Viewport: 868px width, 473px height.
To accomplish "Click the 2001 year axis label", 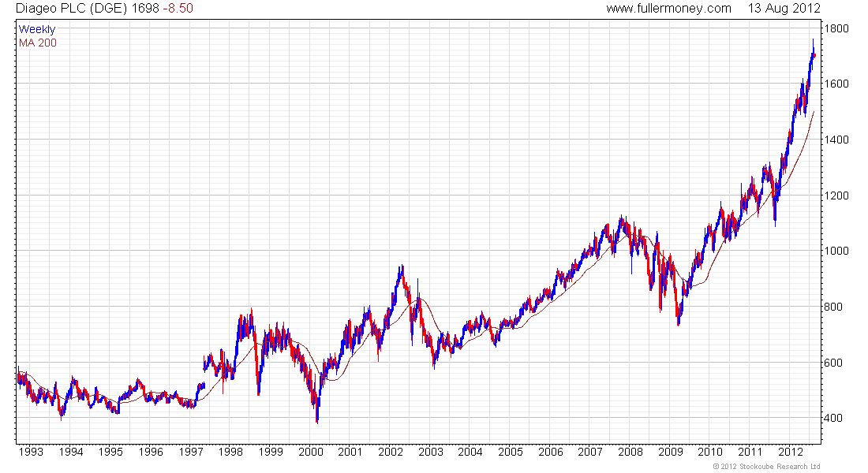I will point(350,452).
